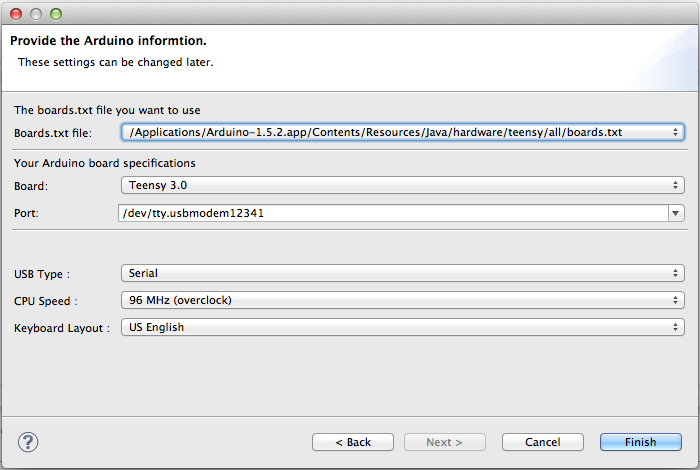Open the wizard help question mark icon
This screenshot has height=470, width=700.
(28, 442)
